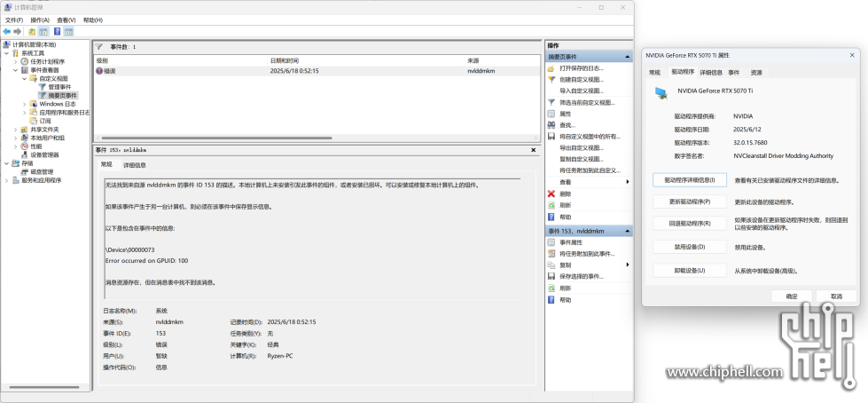Expand the 任务计划程序 node arrow
This screenshot has width=868, height=403.
pos(15,61)
